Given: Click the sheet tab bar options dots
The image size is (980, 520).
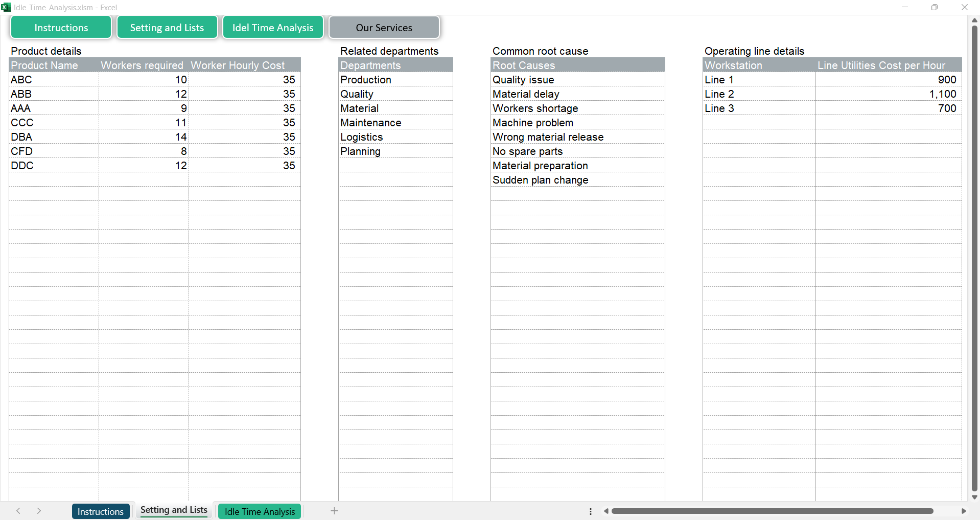Looking at the screenshot, I should 591,511.
